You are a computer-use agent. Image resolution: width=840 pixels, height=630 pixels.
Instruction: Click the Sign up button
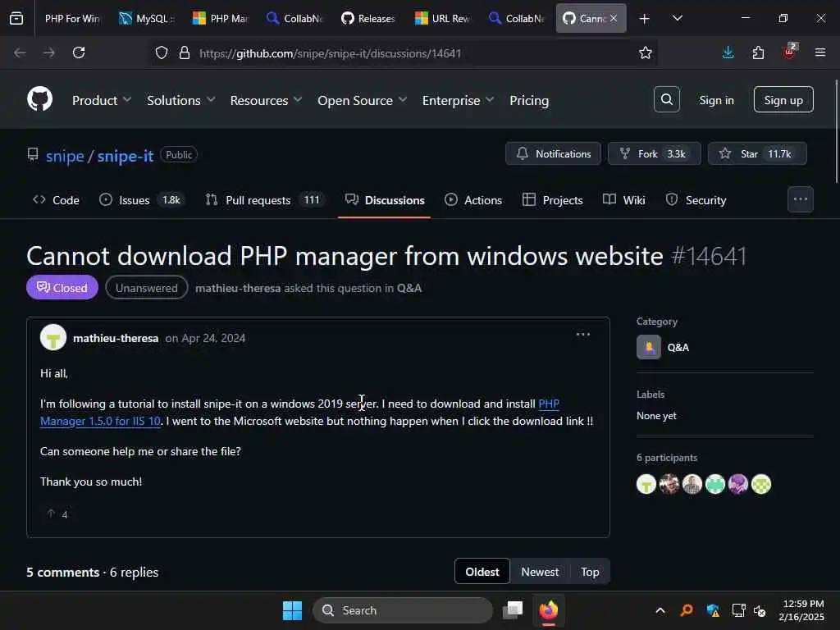(783, 99)
